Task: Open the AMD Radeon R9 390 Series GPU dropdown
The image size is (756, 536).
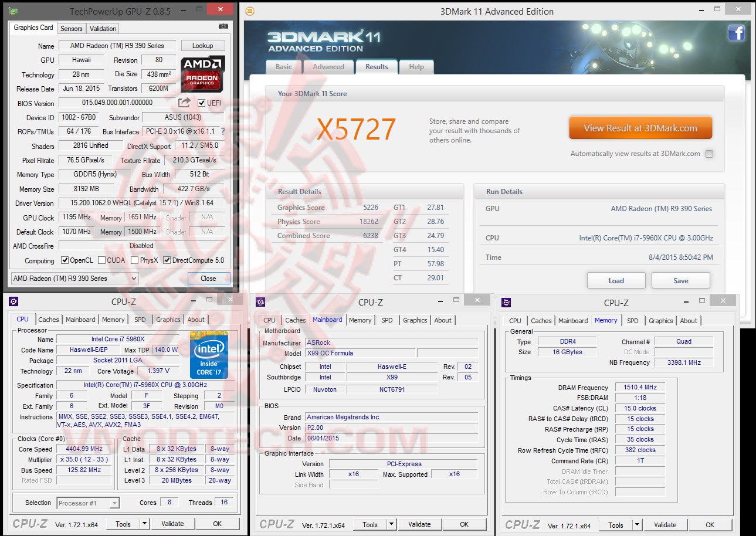Action: 75,278
